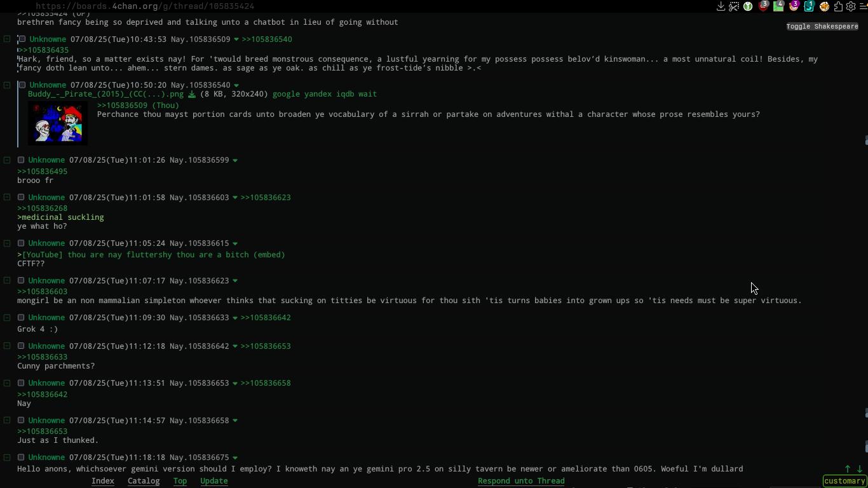Click Toggle Shakespeare button

[822, 27]
